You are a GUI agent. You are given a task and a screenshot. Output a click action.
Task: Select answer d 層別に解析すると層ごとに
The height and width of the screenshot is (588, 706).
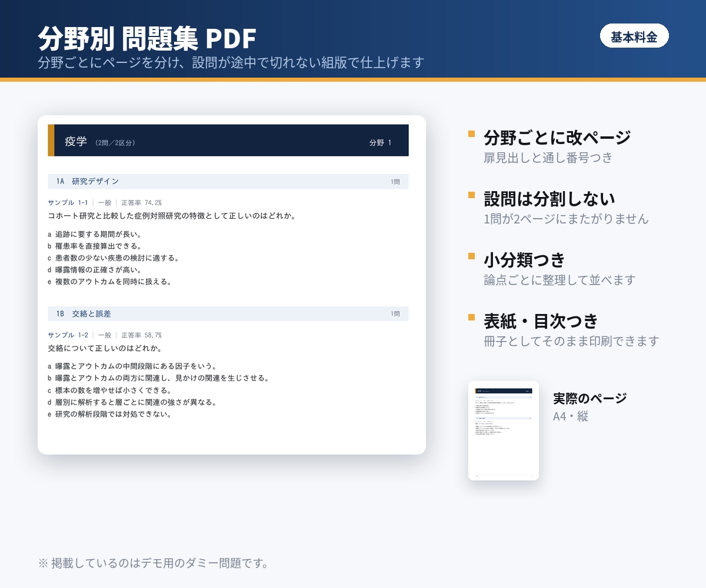pyautogui.click(x=132, y=402)
